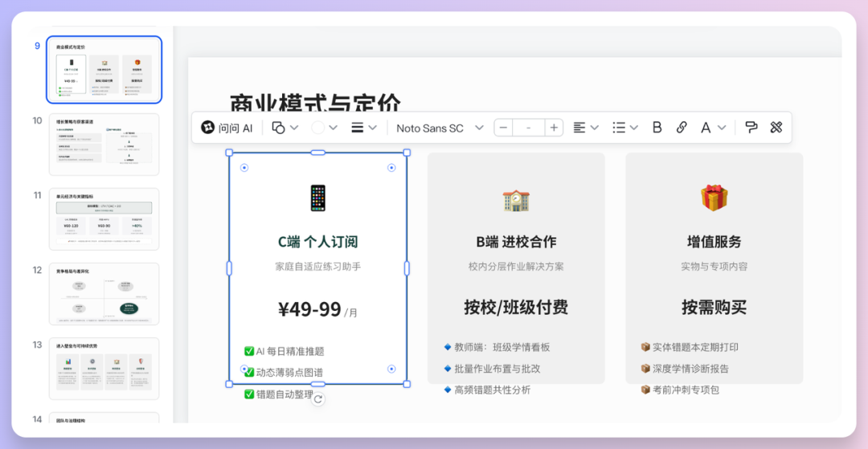Screen dimensions: 868x449
Task: Select slide 11 thumbnail 单元经济与关键指标
Action: pyautogui.click(x=104, y=219)
